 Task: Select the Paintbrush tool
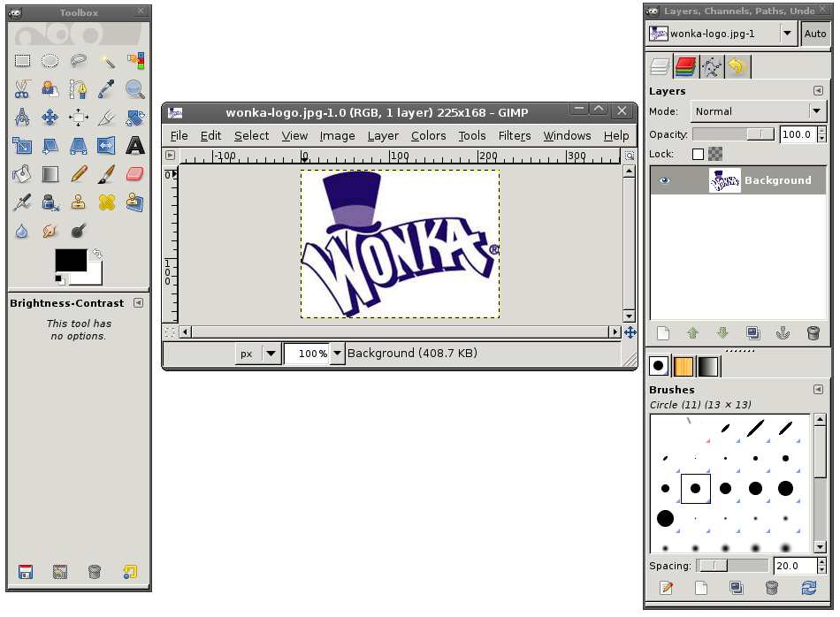coord(107,174)
